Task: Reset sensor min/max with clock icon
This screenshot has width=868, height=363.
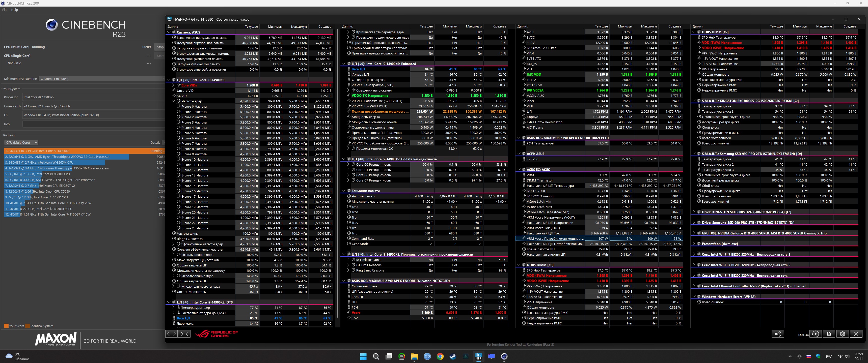Action: point(816,334)
